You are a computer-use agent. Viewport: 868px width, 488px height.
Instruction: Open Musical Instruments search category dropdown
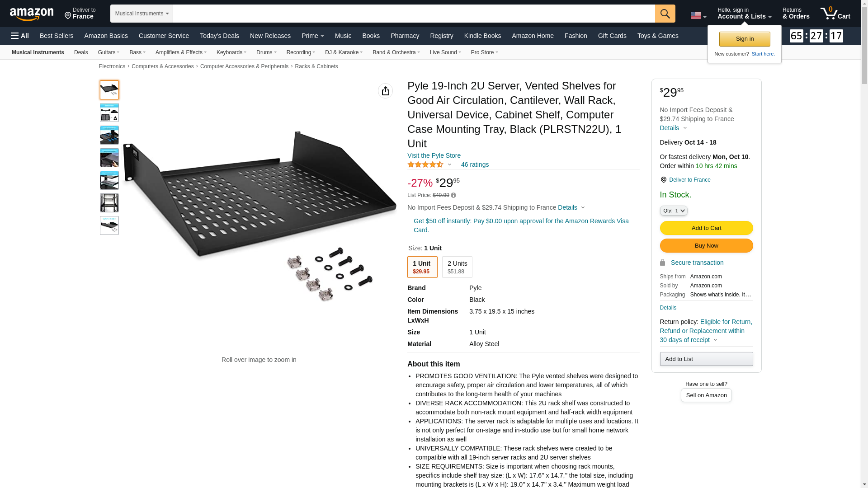[142, 14]
